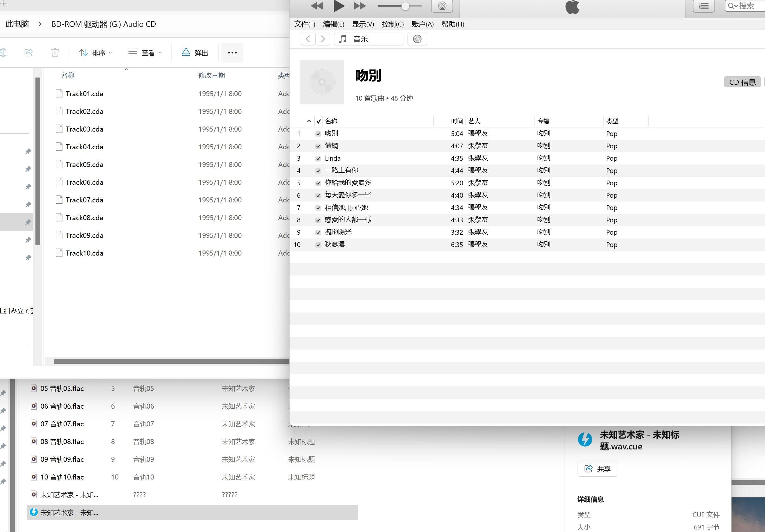Click the Explorer share icon in toolbar
Image resolution: width=765 pixels, height=532 pixels.
pyautogui.click(x=28, y=53)
